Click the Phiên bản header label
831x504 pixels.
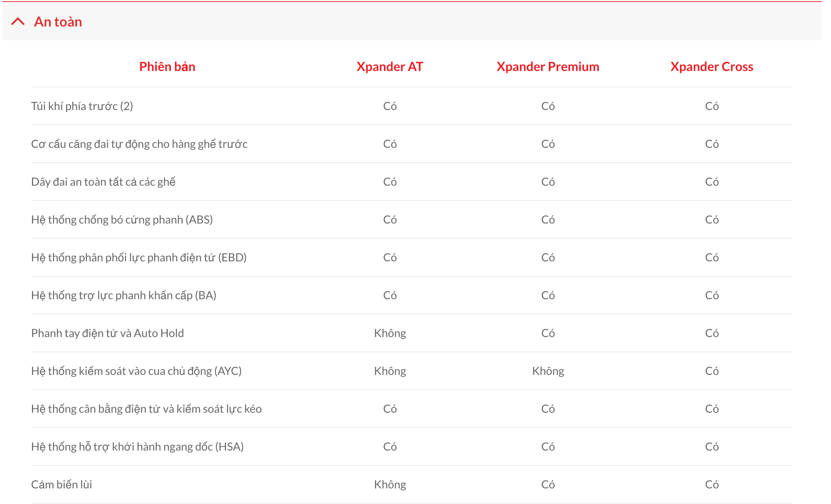167,67
